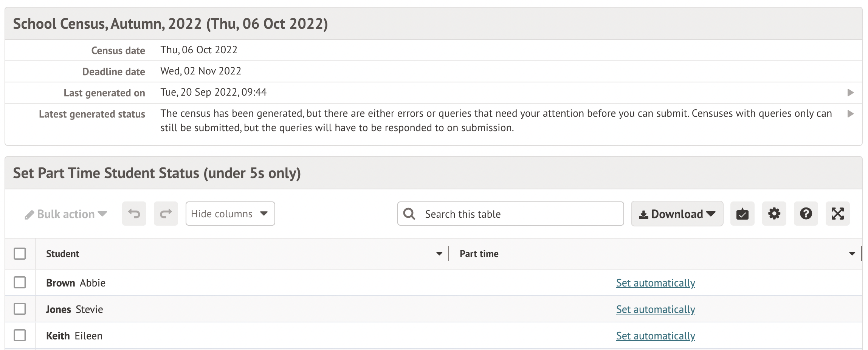The height and width of the screenshot is (350, 868).
Task: Click the help question mark icon
Action: (806, 214)
